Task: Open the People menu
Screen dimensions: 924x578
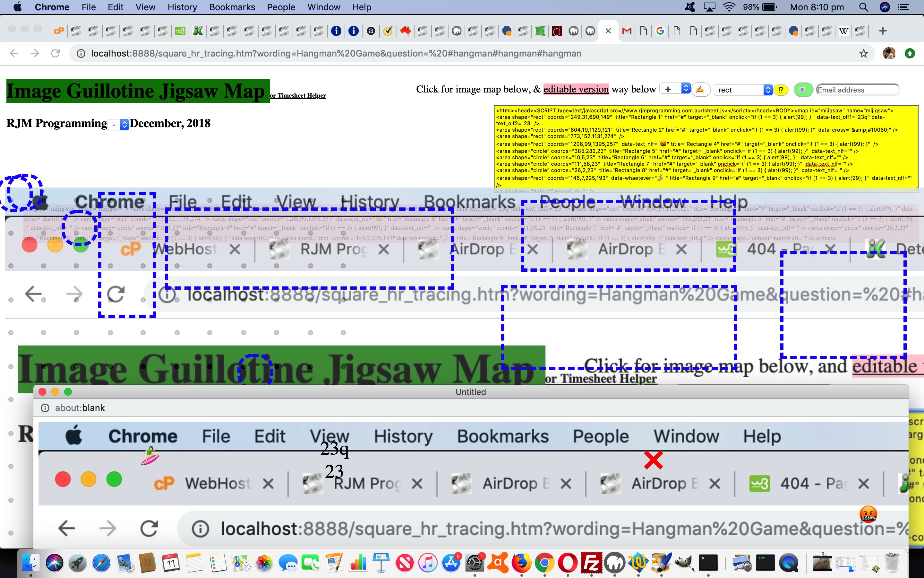Action: (x=281, y=7)
